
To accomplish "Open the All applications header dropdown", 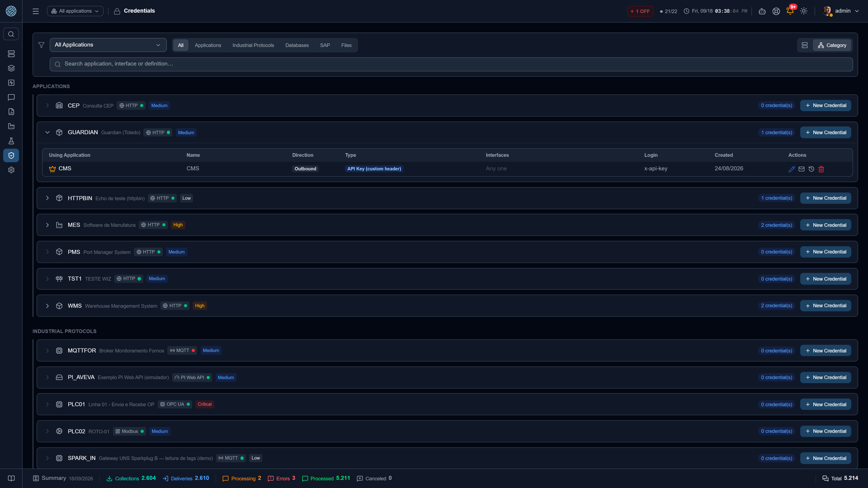I will [x=75, y=11].
